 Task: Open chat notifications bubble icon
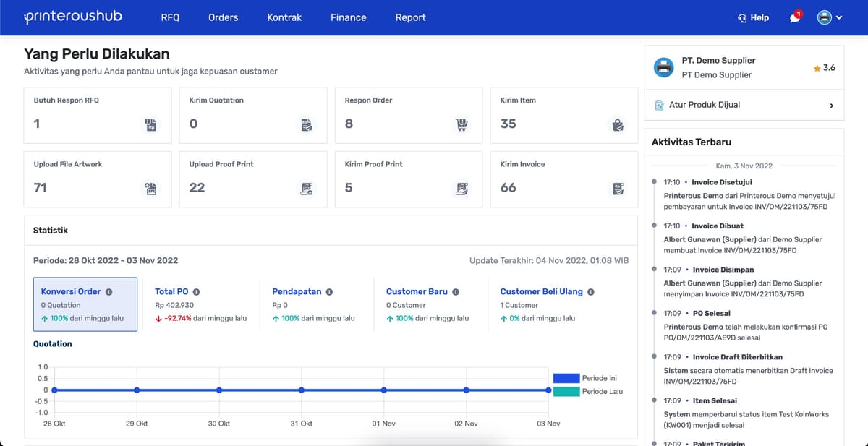795,17
